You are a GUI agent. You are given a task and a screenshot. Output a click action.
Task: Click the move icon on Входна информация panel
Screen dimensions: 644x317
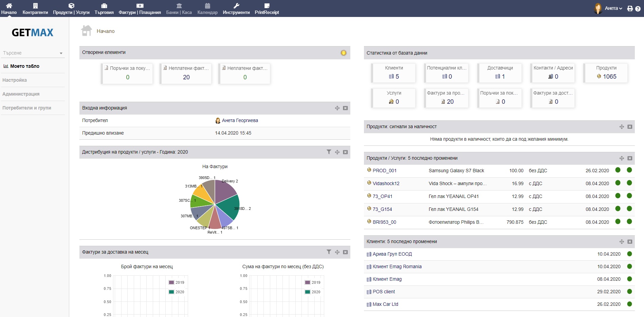coord(337,108)
